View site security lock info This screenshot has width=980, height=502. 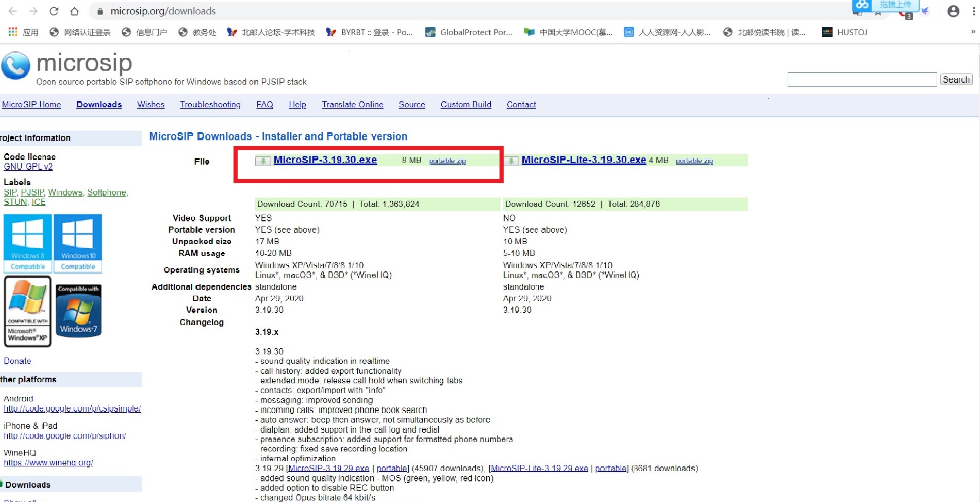point(100,11)
